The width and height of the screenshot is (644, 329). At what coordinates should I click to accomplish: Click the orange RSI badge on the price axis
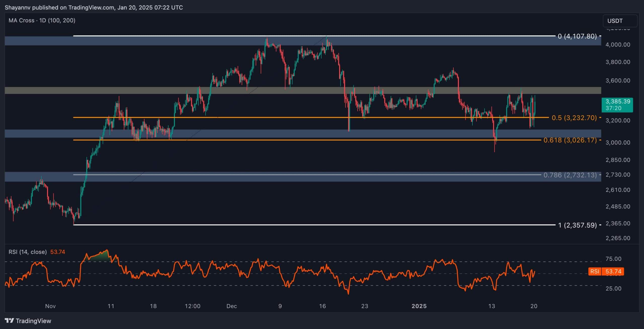pyautogui.click(x=595, y=271)
